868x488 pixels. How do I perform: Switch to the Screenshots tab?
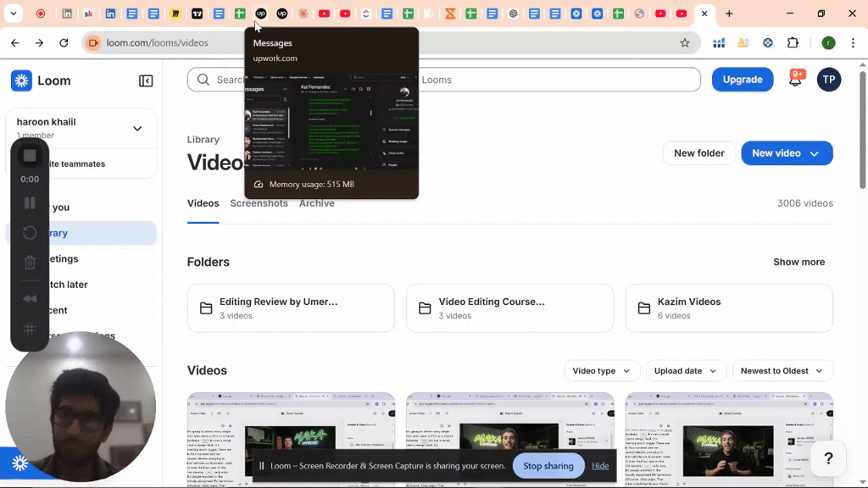tap(259, 203)
